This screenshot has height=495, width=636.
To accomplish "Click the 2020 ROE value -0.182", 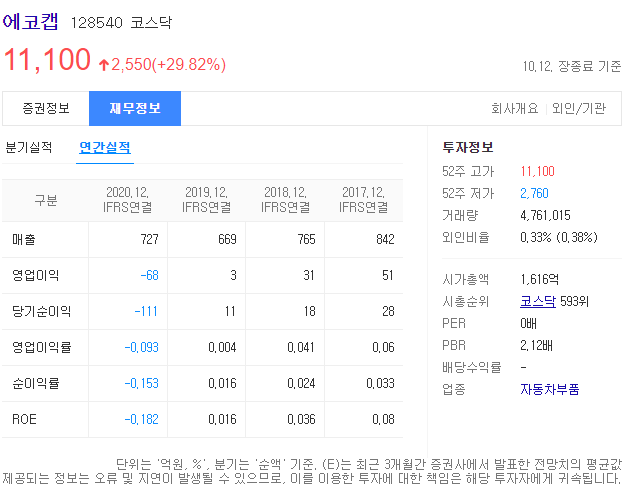I will coord(142,419).
